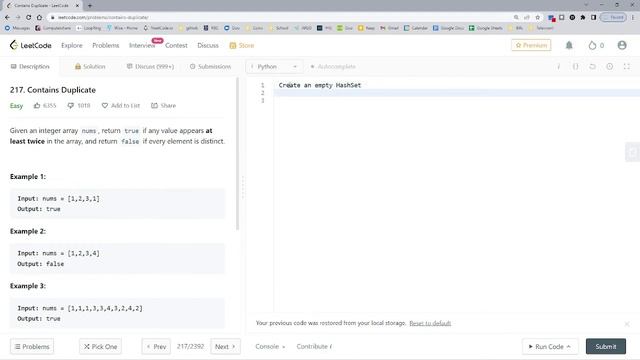Open the Python language dropdown
The image size is (640, 360).
click(274, 67)
